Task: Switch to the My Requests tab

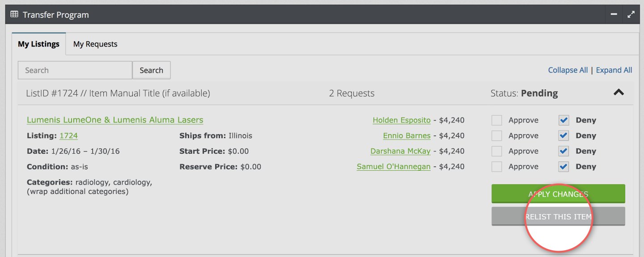Action: [95, 44]
